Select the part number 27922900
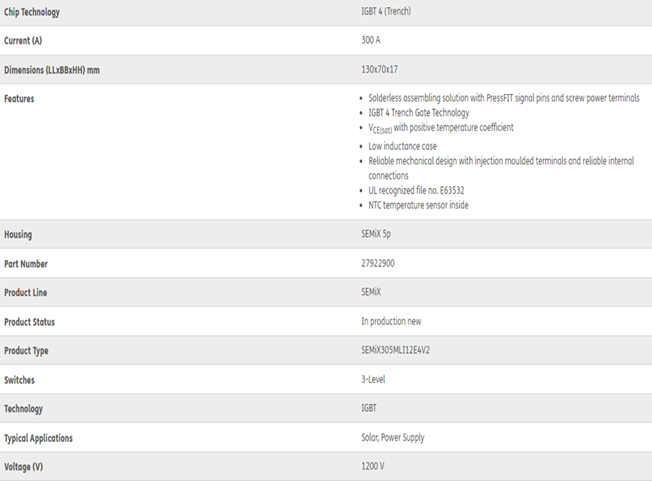 pos(379,264)
